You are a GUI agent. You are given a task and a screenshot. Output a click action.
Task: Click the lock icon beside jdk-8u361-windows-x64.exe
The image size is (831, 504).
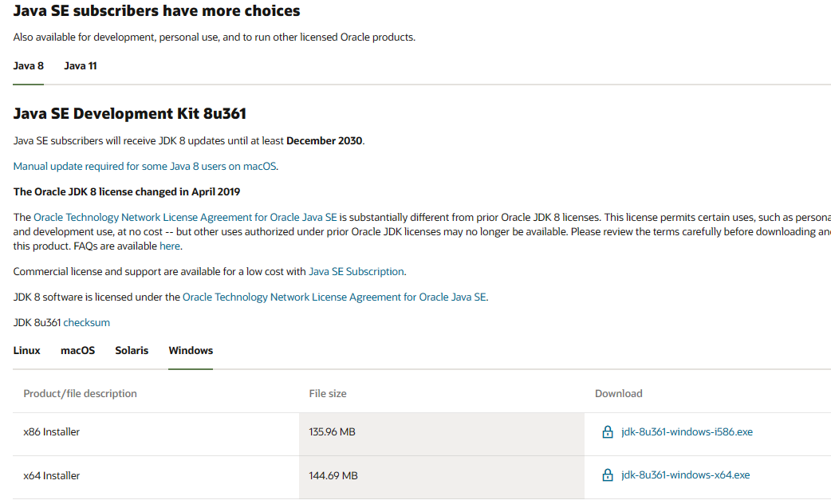point(608,475)
